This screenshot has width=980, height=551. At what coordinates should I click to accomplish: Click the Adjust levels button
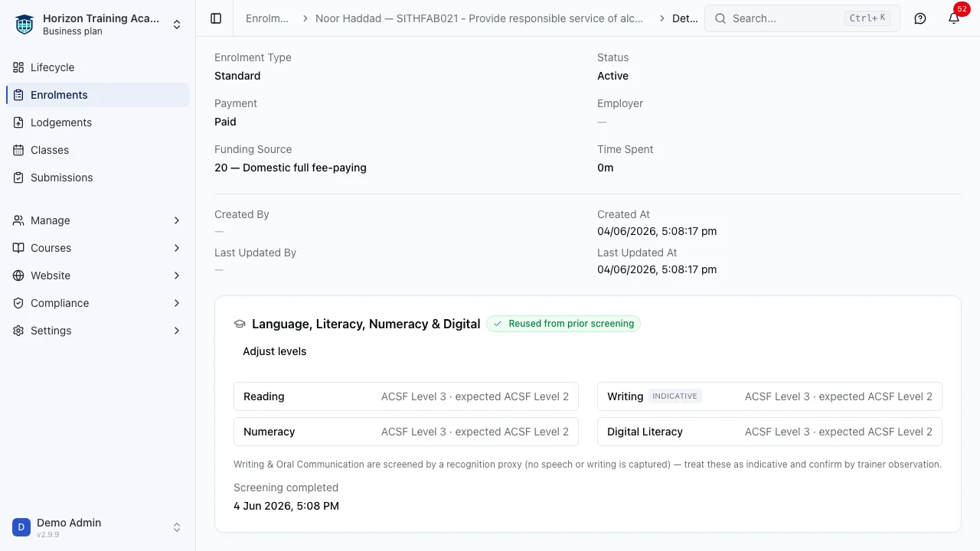[x=275, y=351]
